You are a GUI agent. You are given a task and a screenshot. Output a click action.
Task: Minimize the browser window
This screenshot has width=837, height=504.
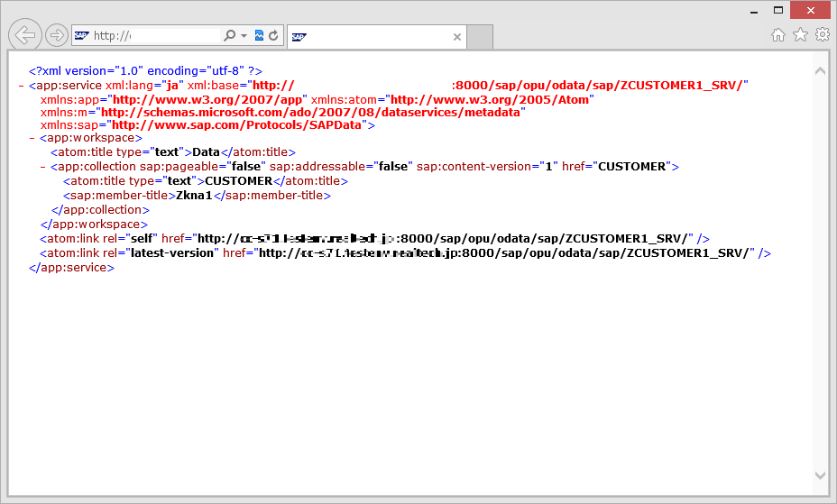[x=754, y=11]
